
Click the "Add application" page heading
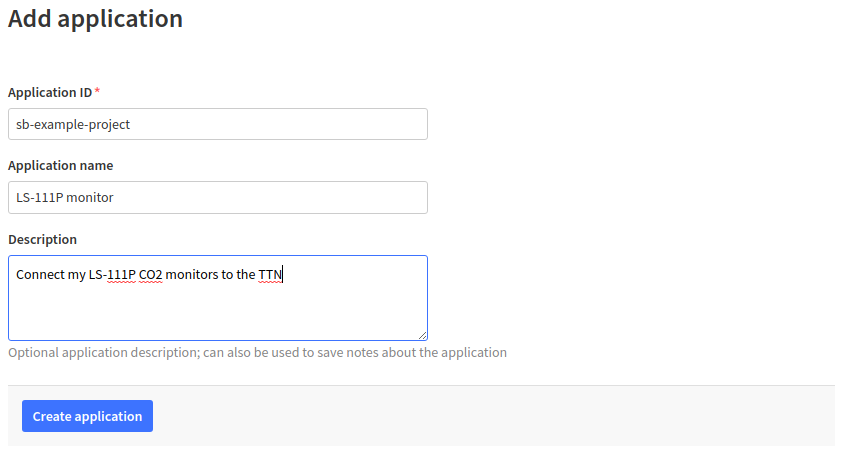point(96,19)
